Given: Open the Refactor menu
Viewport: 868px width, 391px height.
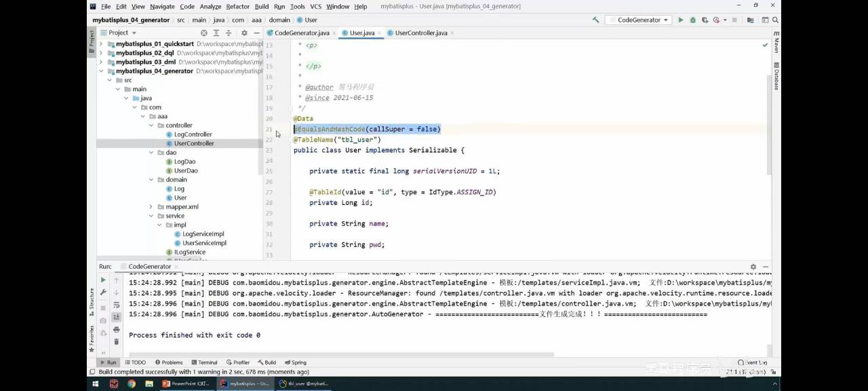Looking at the screenshot, I should 237,6.
